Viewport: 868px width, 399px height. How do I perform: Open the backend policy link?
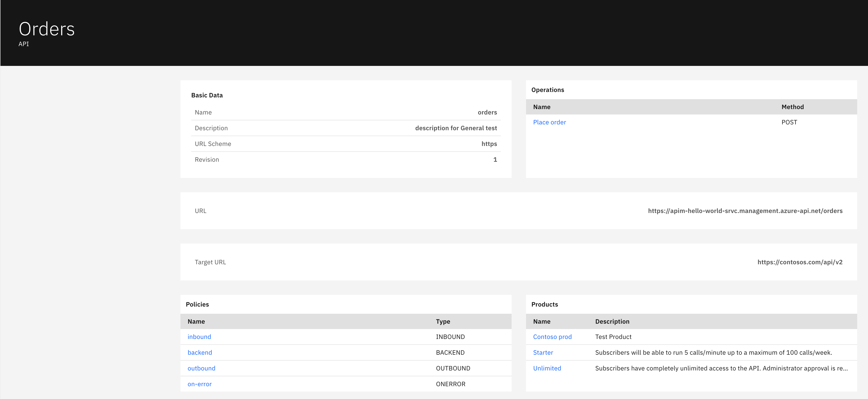(200, 352)
